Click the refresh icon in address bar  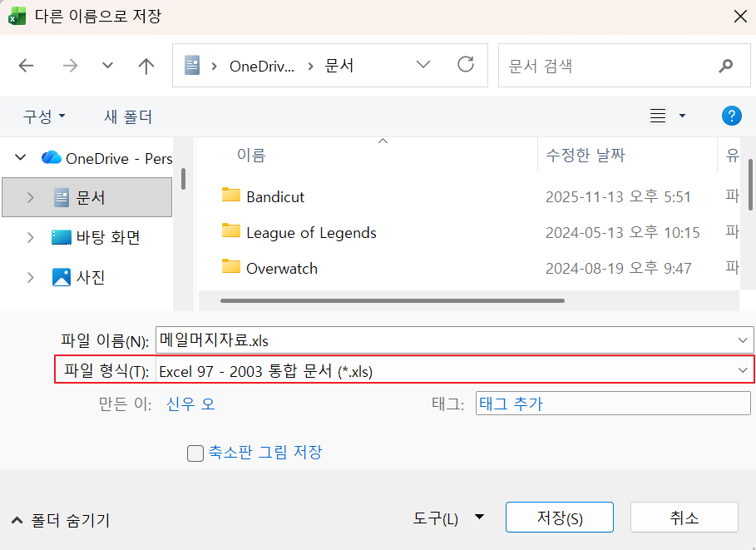[x=465, y=65]
